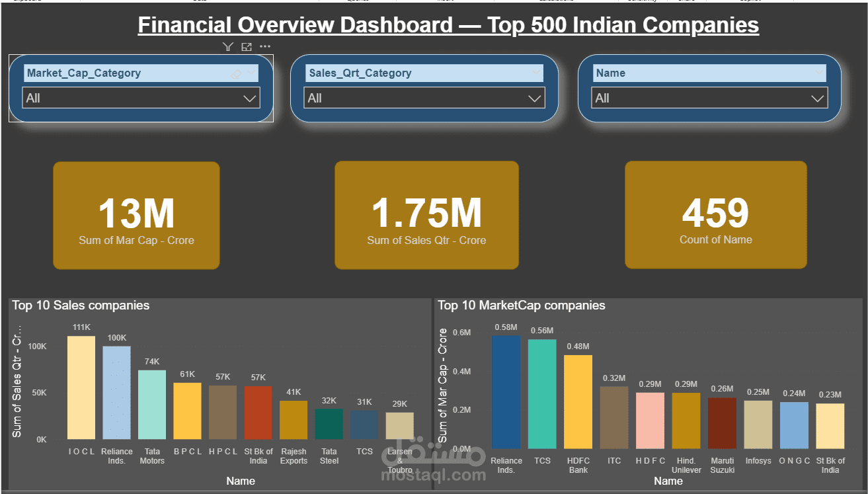Click the 0.26M data label
The height and width of the screenshot is (494, 868).
(722, 389)
